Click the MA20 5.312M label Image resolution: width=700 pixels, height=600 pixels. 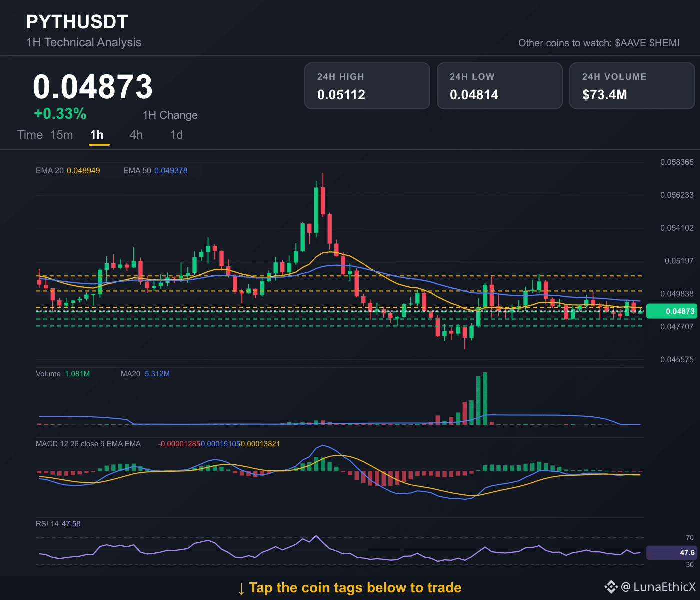145,374
